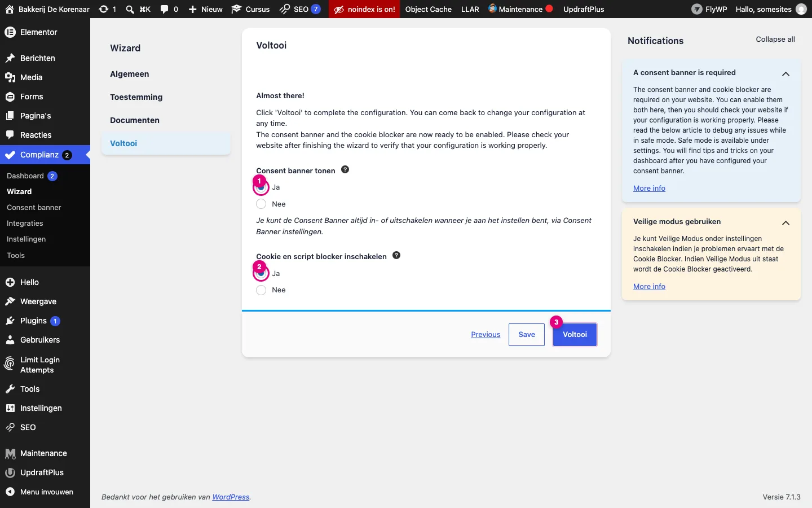The image size is (812, 508).
Task: Open the Consent banner submenu item
Action: [x=34, y=207]
